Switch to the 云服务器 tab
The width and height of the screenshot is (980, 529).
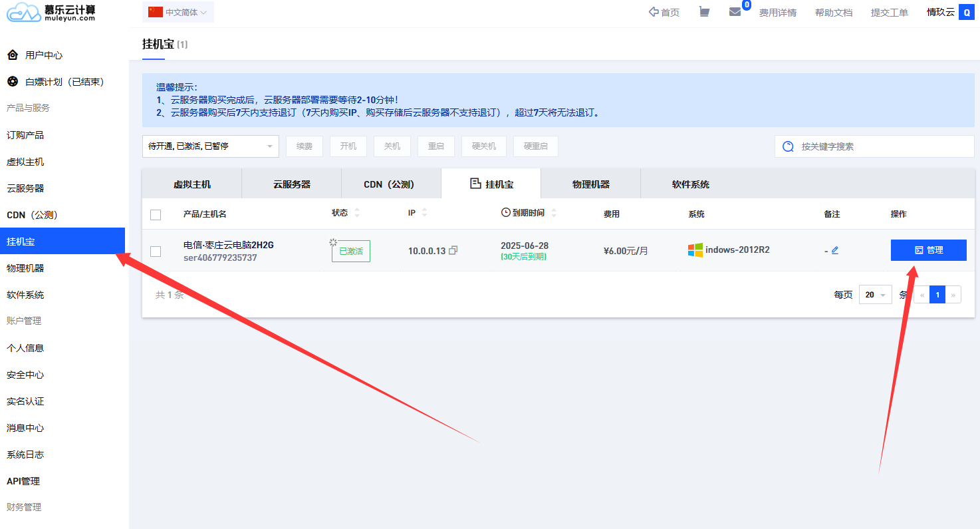(x=291, y=184)
